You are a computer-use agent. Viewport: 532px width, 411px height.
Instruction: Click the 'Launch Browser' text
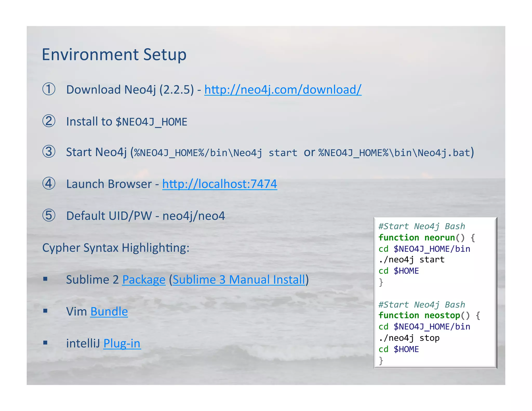(109, 184)
